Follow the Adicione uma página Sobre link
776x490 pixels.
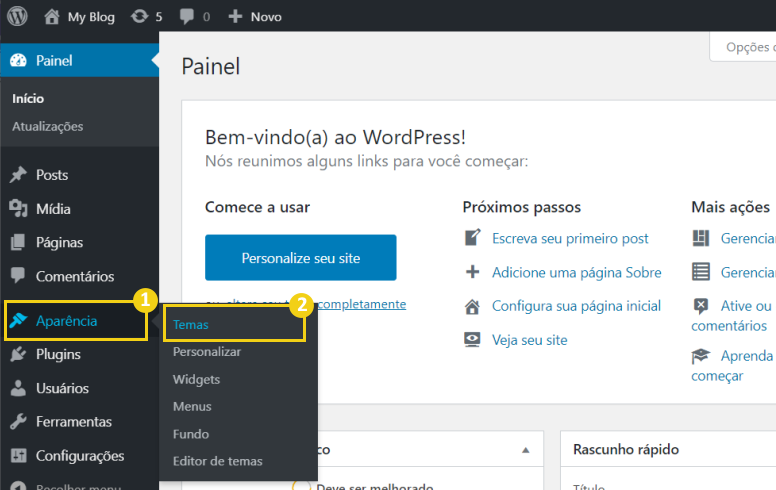pos(577,273)
